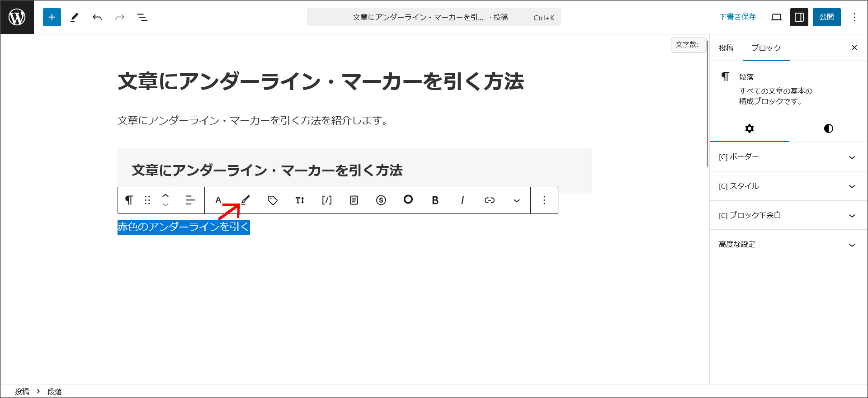Viewport: 868px width, 398px height.
Task: Expand the [C] ボーダー panel
Action: point(787,157)
